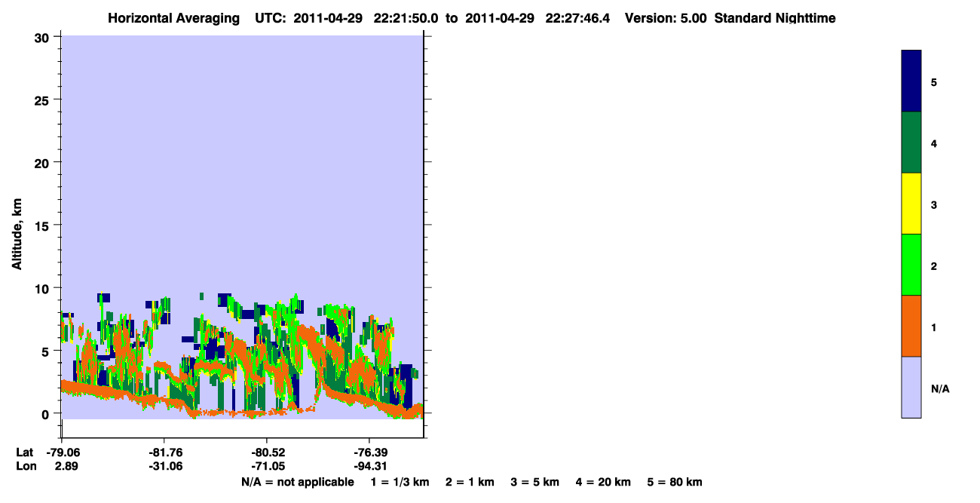This screenshot has width=980, height=503.
Task: Click the 'N/A = not applicable' legend note
Action: click(x=297, y=482)
